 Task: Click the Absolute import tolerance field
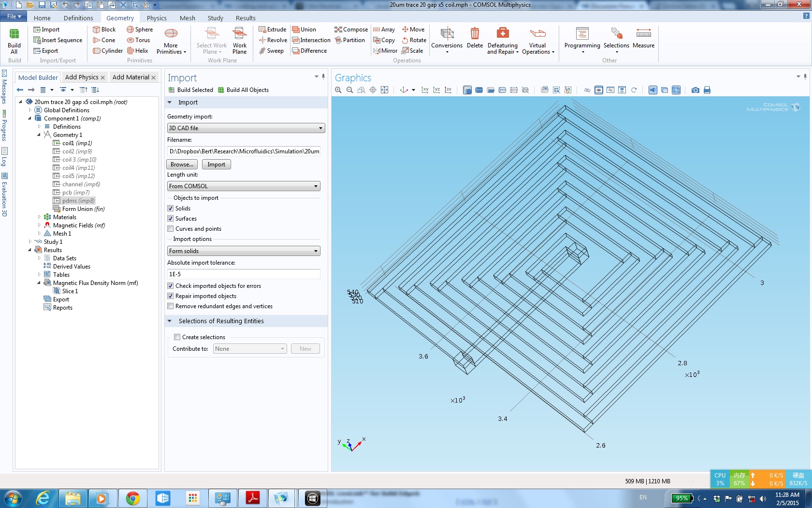coord(244,274)
